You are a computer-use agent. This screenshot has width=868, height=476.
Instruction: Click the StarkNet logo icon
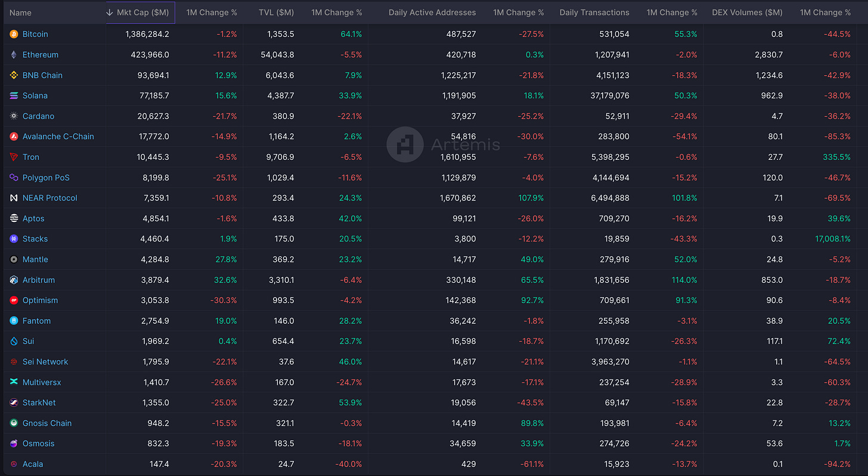tap(14, 403)
